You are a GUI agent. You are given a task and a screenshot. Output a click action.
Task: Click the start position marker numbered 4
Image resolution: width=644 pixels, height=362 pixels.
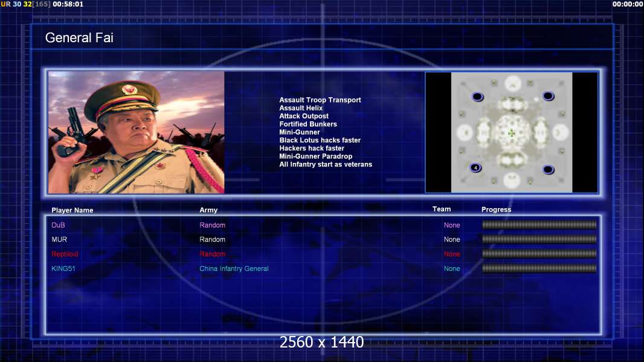tap(475, 168)
